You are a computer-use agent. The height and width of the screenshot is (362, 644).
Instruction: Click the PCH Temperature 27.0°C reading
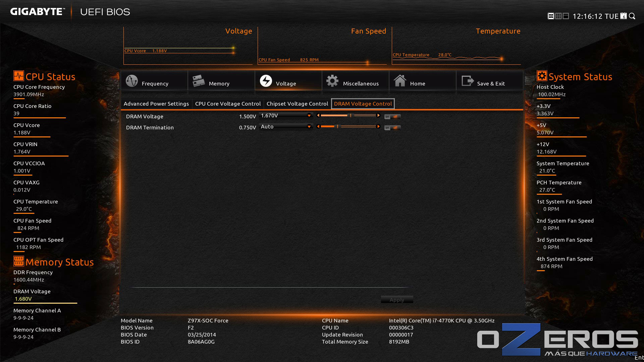[547, 190]
